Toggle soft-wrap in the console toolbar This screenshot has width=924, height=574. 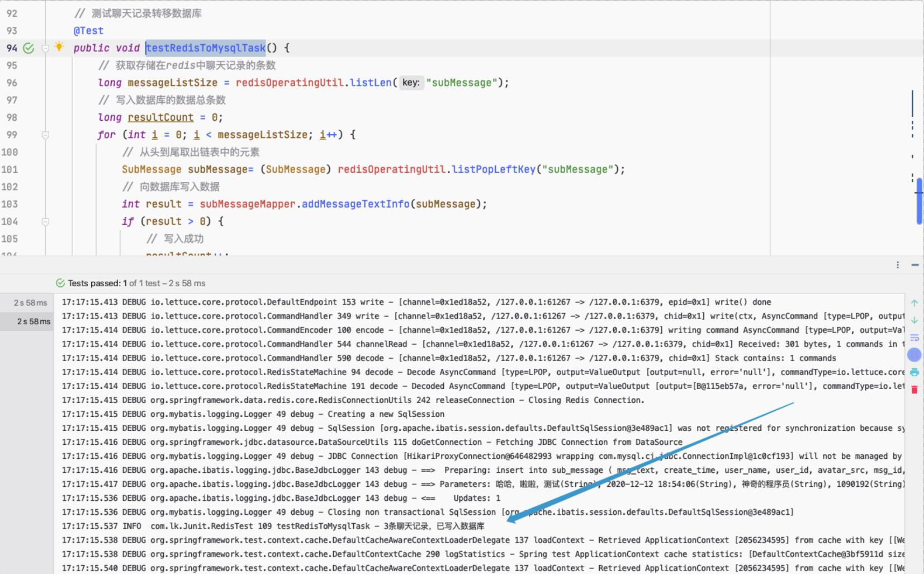click(914, 338)
